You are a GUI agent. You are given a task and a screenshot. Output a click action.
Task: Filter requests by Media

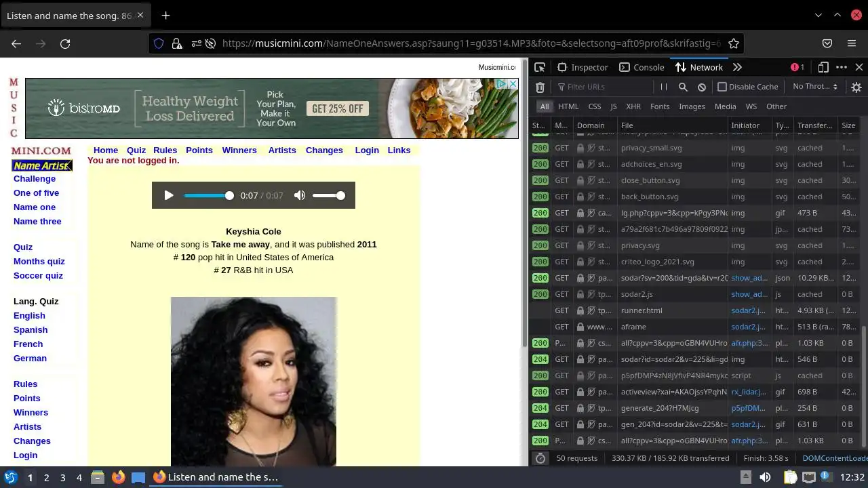coord(725,106)
